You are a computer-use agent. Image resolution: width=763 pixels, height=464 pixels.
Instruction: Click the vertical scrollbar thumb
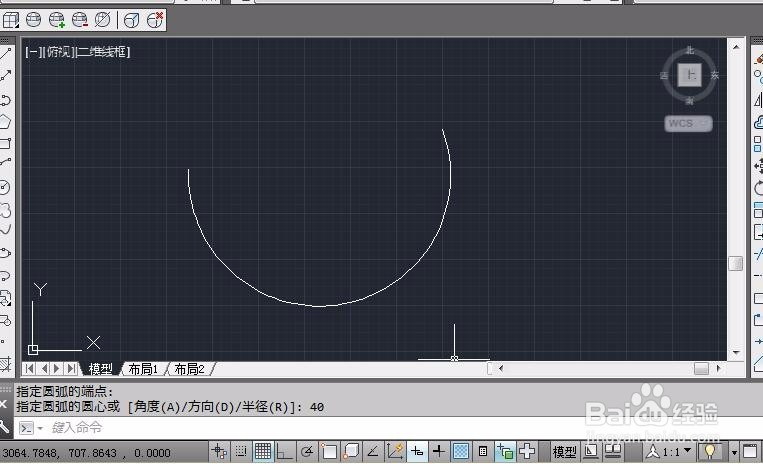[735, 264]
